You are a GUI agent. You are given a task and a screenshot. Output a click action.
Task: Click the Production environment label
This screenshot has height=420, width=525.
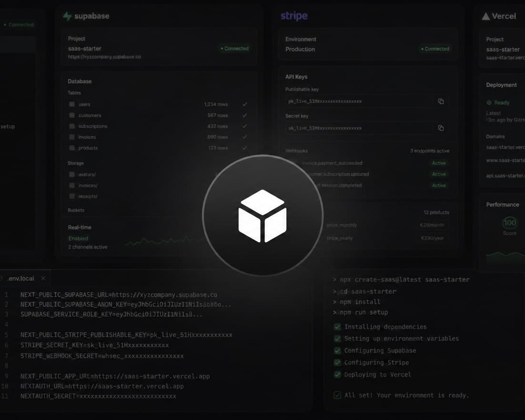[x=300, y=49]
